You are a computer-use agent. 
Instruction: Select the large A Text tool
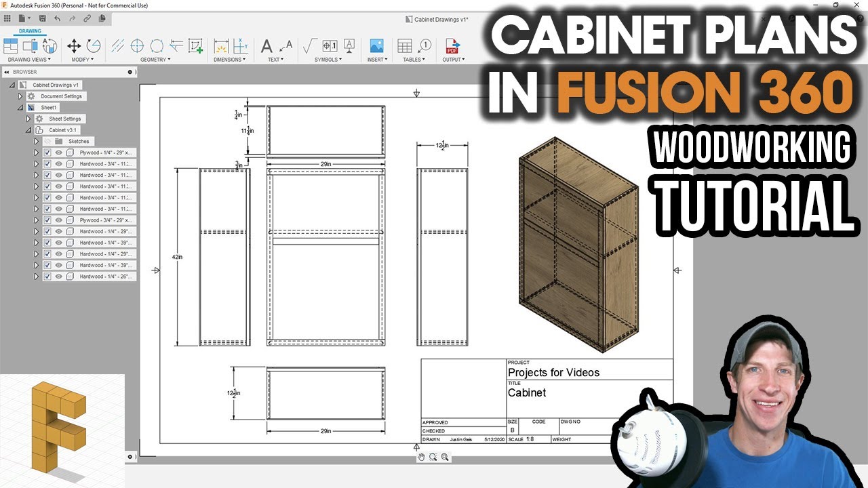point(267,46)
